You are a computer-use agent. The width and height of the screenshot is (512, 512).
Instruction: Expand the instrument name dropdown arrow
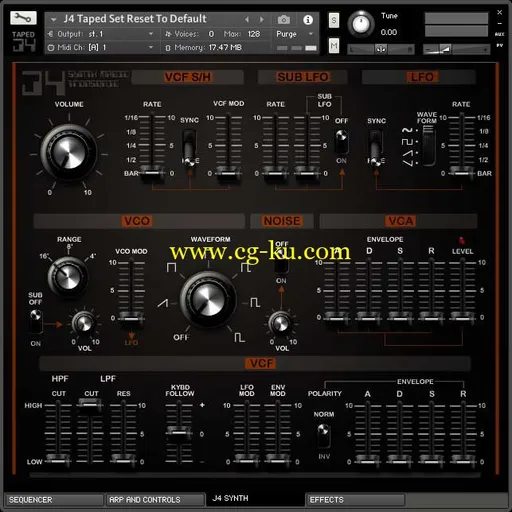53,20
